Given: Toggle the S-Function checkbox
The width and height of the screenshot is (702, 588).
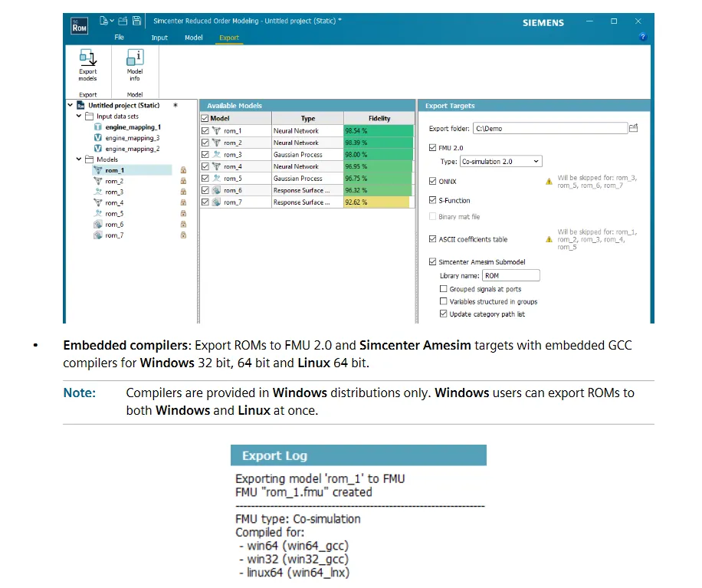Looking at the screenshot, I should tap(432, 200).
